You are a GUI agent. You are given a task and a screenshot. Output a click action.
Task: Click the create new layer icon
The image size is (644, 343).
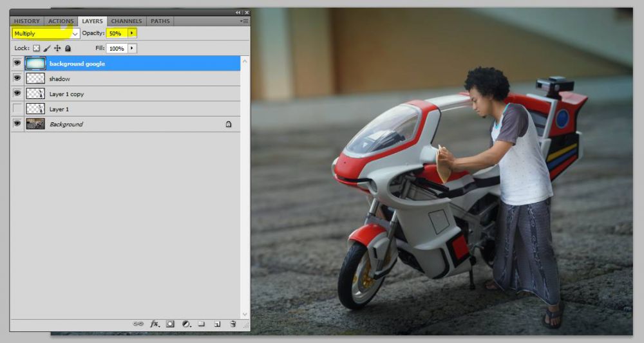tap(217, 324)
